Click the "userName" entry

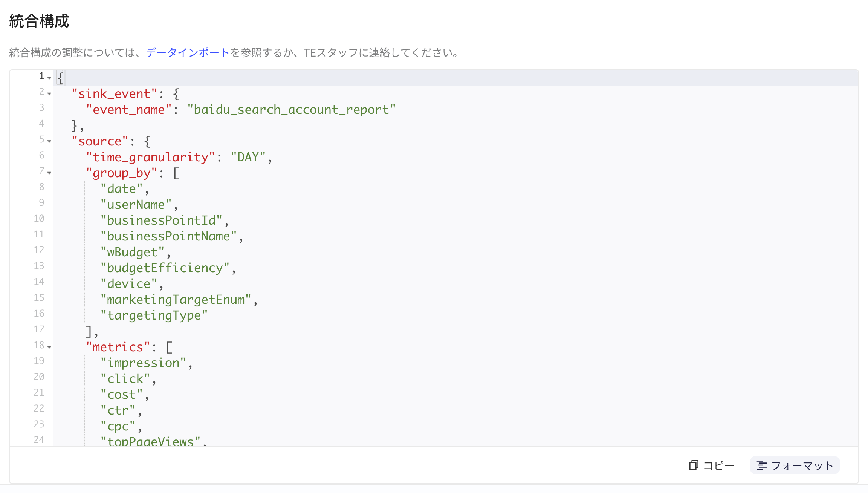136,205
